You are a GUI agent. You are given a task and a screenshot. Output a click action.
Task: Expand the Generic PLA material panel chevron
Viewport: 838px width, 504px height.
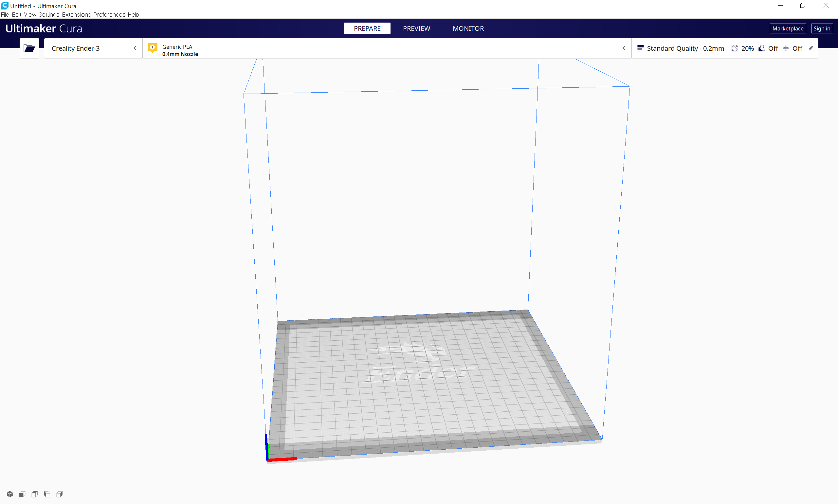[x=624, y=48]
